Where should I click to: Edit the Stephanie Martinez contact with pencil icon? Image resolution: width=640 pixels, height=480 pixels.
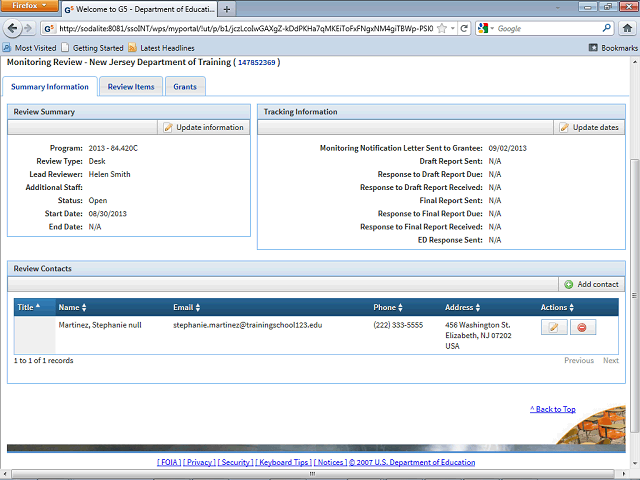[x=554, y=327]
